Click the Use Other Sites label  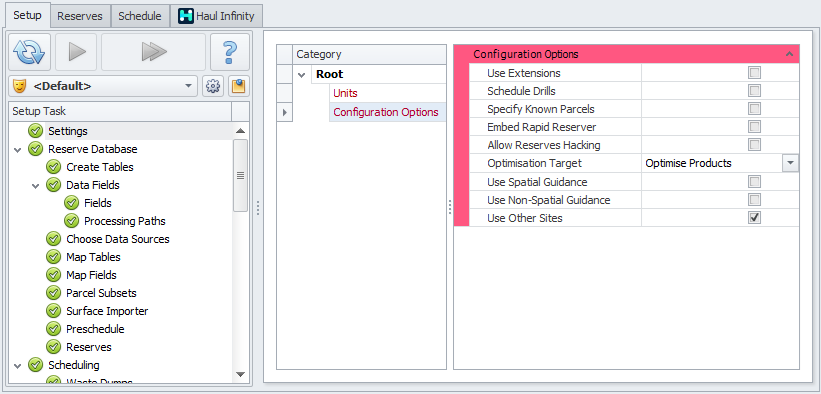525,218
